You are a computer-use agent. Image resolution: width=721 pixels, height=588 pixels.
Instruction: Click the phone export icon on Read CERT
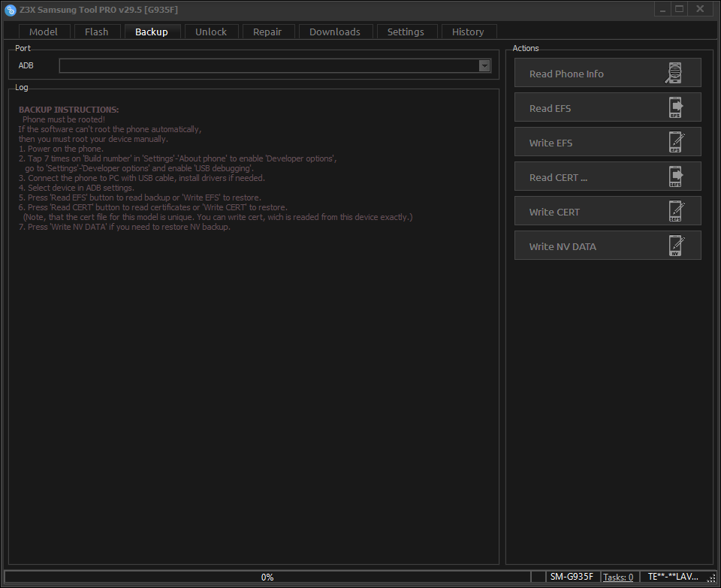pos(675,176)
